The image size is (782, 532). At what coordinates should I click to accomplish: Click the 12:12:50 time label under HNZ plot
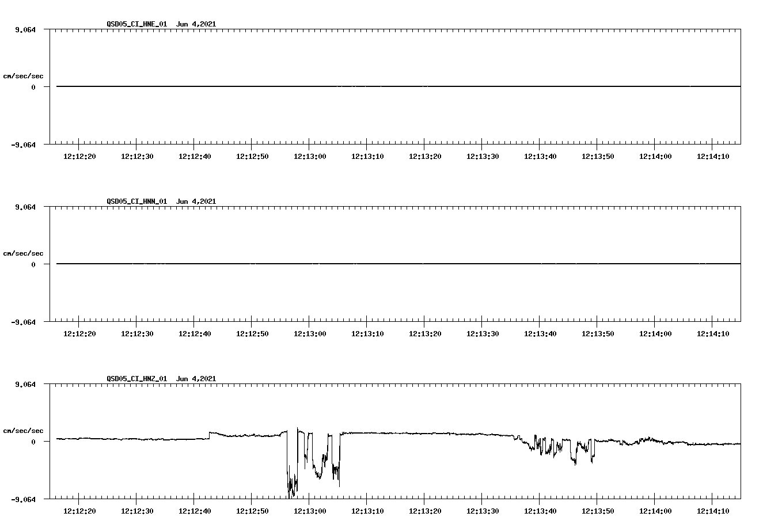252,511
